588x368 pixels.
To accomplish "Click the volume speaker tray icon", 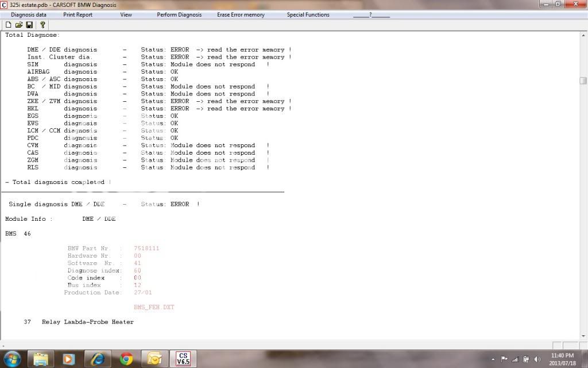I will tap(537, 359).
